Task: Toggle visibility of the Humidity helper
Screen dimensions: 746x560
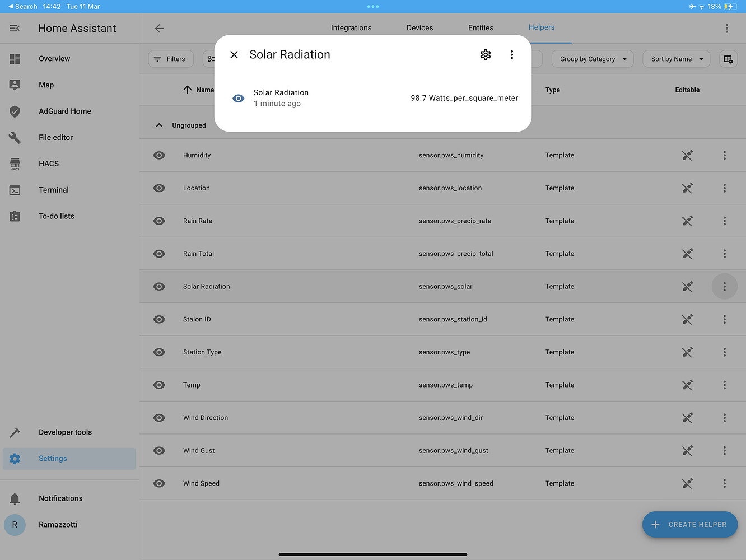Action: pyautogui.click(x=159, y=155)
